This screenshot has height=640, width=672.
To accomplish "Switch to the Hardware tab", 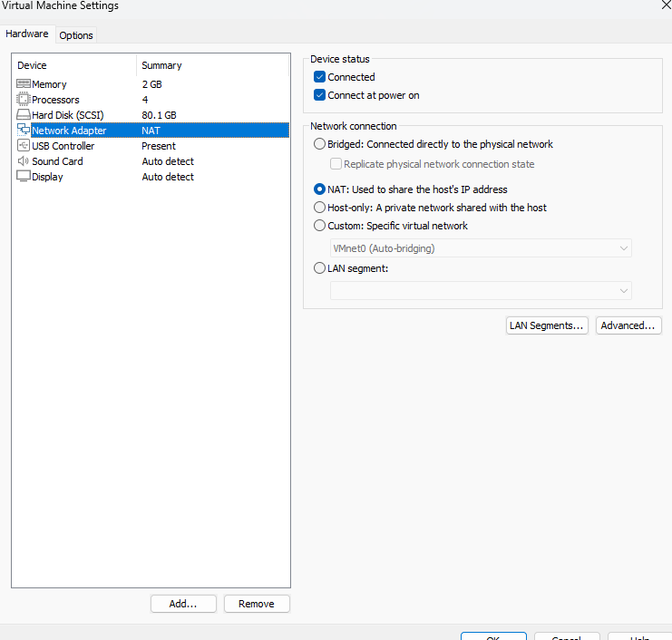I will pos(27,34).
